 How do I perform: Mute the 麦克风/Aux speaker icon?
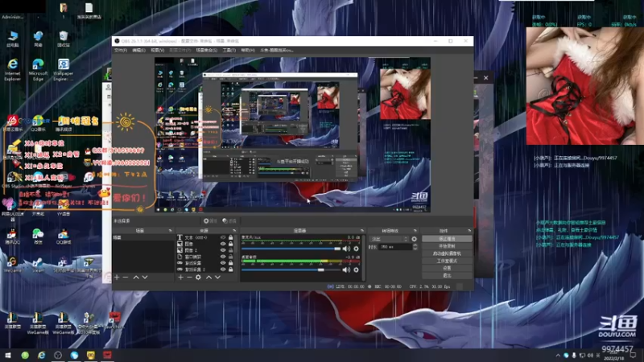(x=347, y=249)
